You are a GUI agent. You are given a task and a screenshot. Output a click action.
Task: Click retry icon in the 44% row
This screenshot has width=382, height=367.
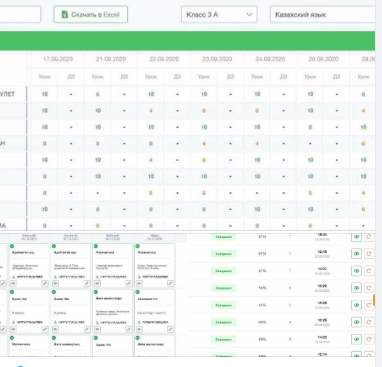[369, 305]
